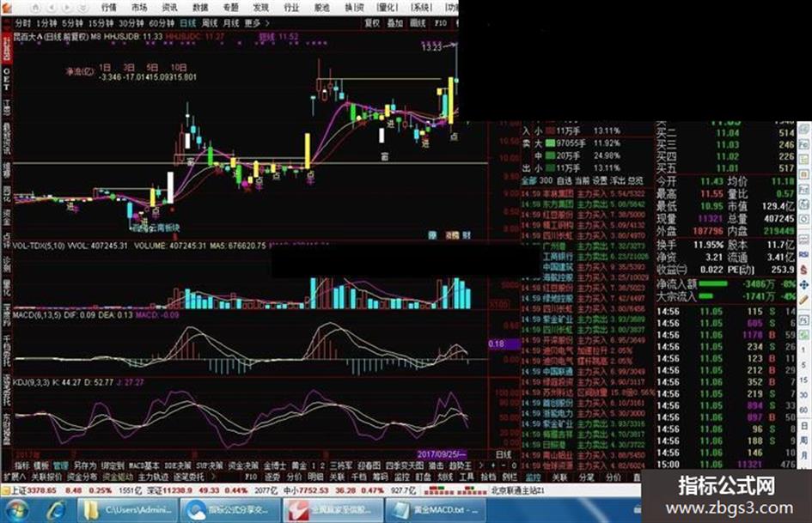Click the 画线 drawing button
Viewport: 812px width, 523px height.
[x=418, y=23]
